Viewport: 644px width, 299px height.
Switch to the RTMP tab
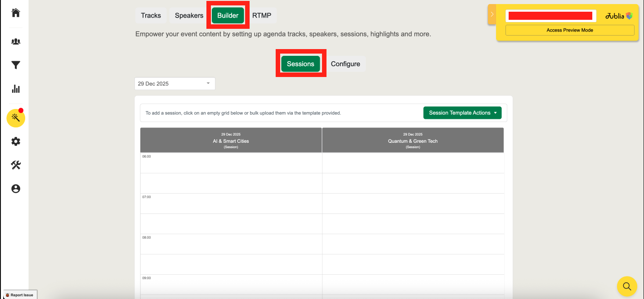pyautogui.click(x=262, y=15)
